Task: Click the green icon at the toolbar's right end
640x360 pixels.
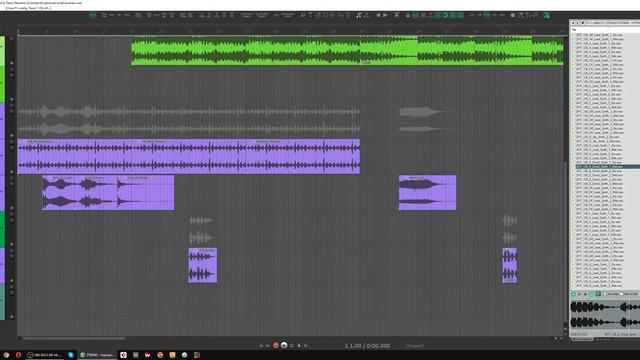Action: click(x=546, y=15)
